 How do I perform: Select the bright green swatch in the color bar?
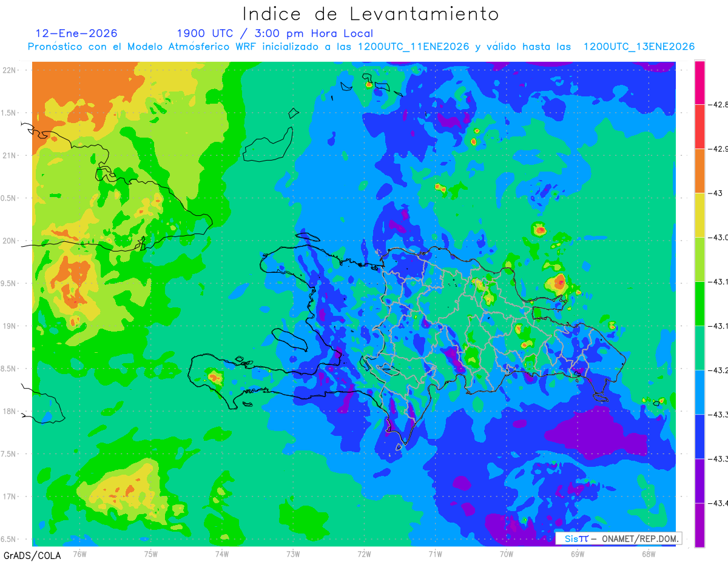(699, 304)
